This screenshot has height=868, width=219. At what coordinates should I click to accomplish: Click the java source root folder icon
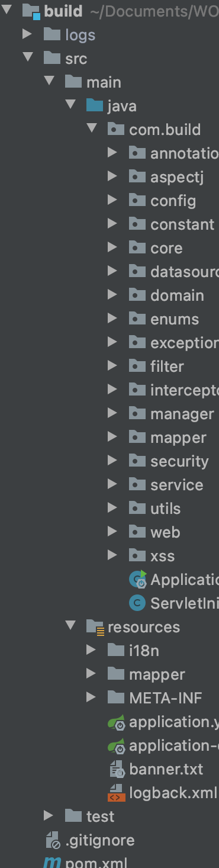[x=95, y=106]
